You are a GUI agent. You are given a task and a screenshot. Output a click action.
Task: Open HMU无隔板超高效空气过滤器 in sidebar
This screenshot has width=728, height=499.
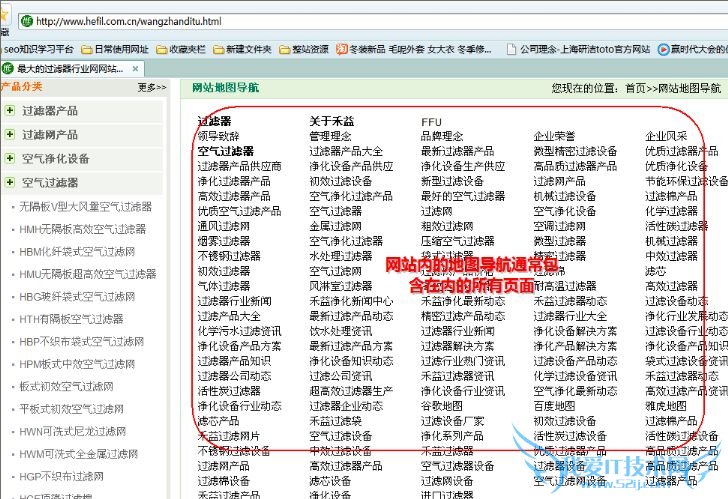click(x=88, y=274)
